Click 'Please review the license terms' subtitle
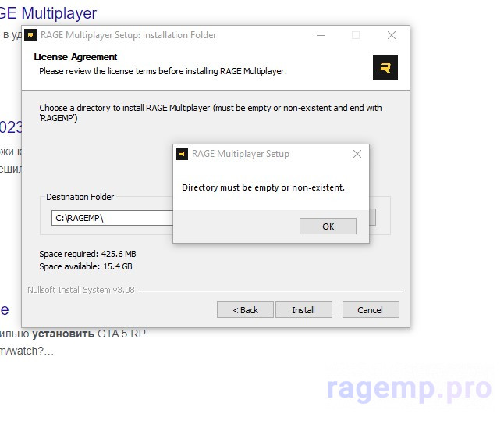The image size is (504, 421). point(163,71)
